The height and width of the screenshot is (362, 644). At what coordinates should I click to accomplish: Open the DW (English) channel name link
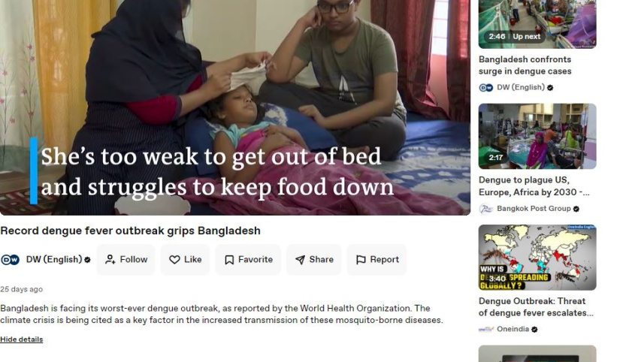point(54,259)
